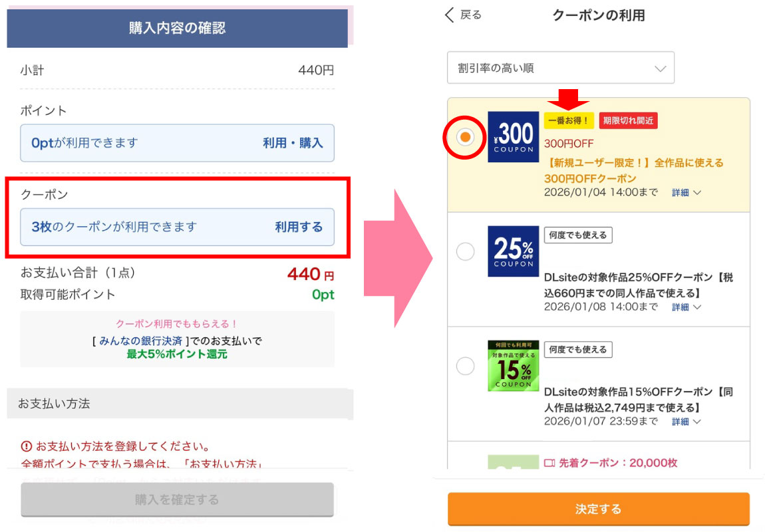Click the 25% OFF coupon image
765x532 pixels.
(513, 251)
